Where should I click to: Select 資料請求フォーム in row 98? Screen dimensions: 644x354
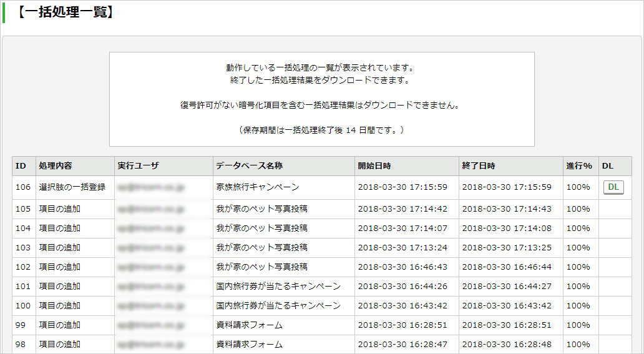[250, 344]
